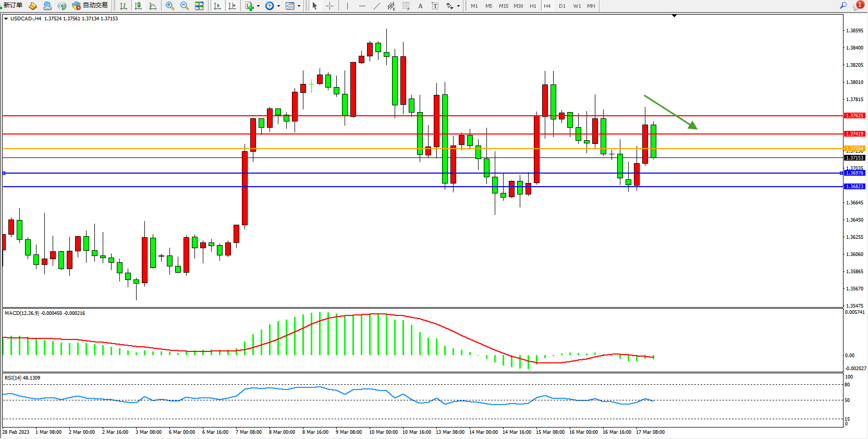Click the 新订单 new order button

[13, 6]
